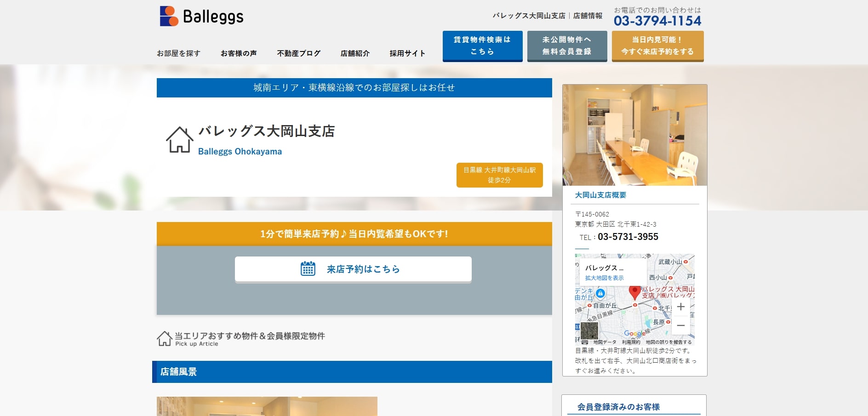Zoom the map in with the plus control

pos(680,307)
